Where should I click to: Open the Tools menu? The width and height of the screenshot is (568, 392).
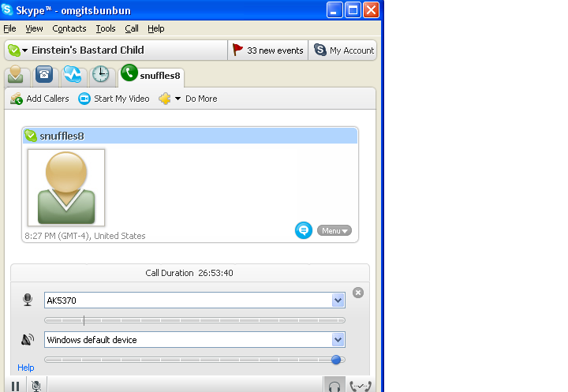tap(105, 28)
